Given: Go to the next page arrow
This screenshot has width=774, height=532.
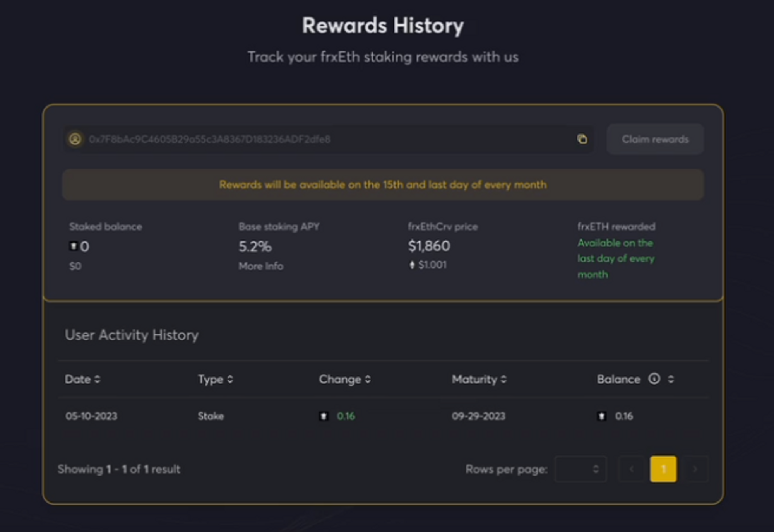Looking at the screenshot, I should pos(695,469).
